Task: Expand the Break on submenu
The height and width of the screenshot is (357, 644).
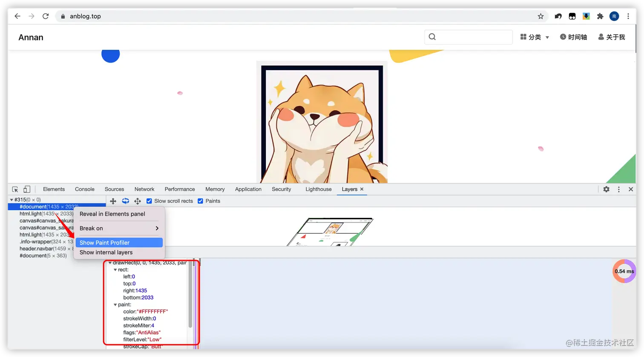Action: pyautogui.click(x=119, y=228)
